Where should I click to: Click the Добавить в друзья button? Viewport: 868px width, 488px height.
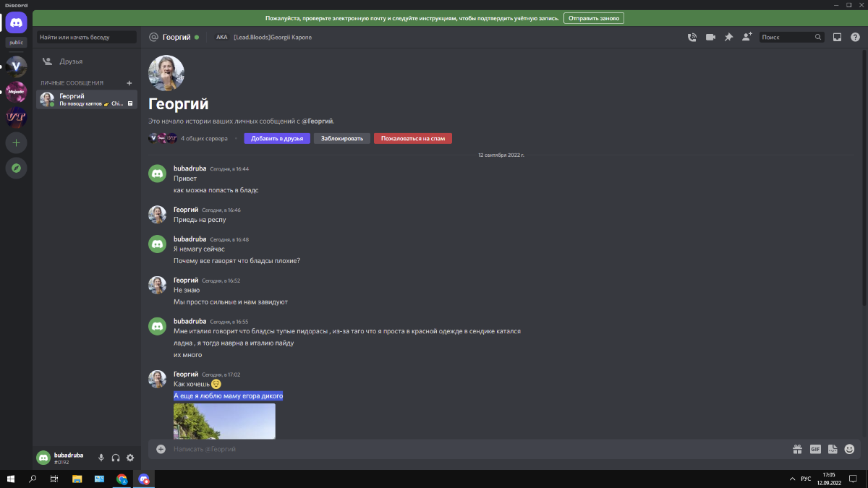point(277,138)
